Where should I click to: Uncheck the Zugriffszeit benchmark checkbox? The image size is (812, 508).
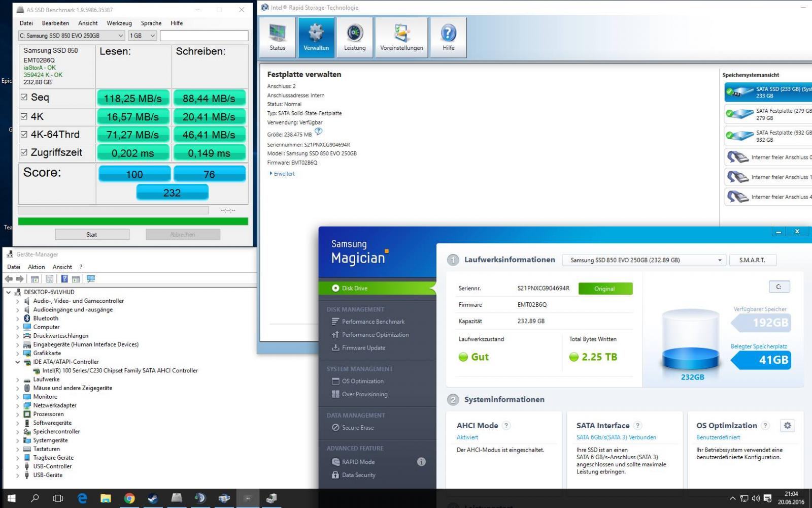point(24,152)
